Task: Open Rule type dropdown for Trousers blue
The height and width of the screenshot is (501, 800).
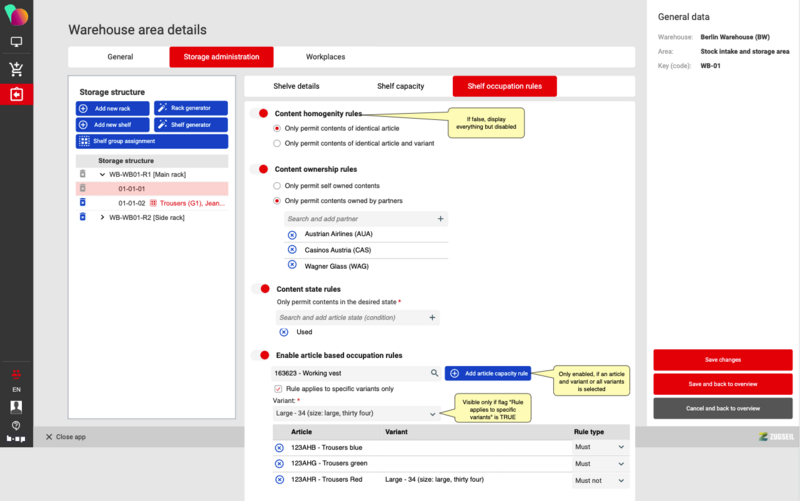Action: pos(600,447)
